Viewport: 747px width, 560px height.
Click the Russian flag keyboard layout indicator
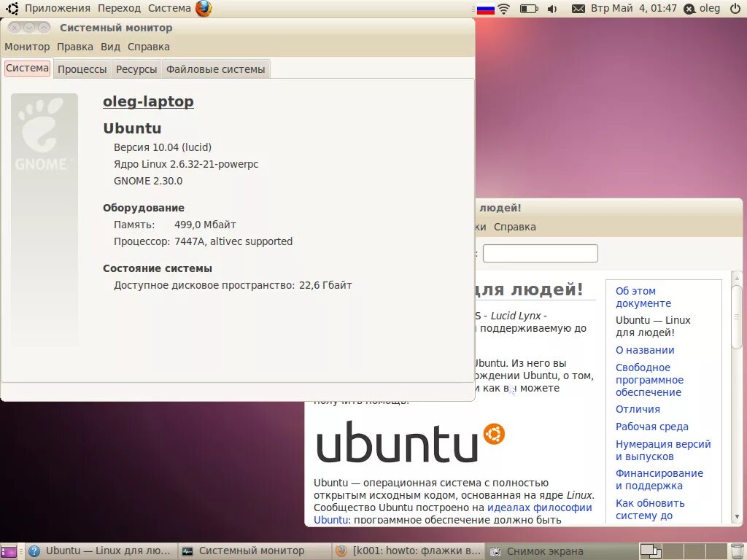485,9
